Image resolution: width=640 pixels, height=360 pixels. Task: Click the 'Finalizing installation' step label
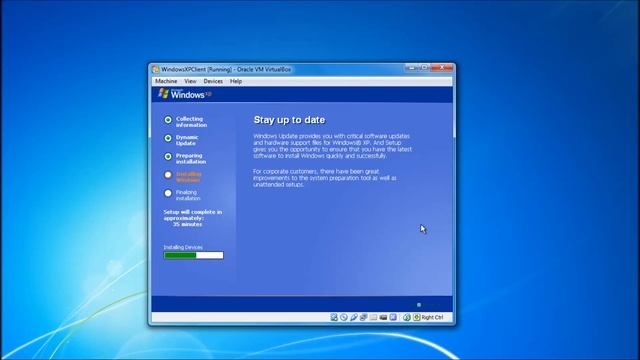(188, 195)
